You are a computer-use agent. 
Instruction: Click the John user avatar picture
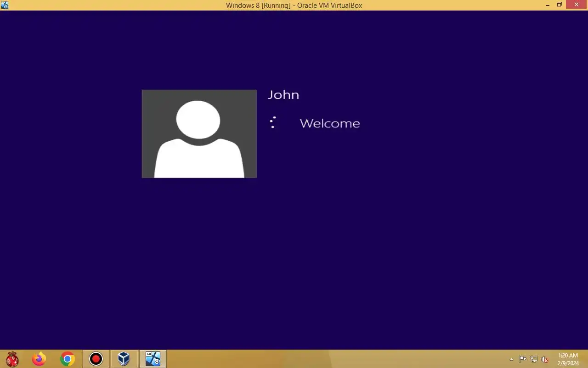tap(199, 134)
